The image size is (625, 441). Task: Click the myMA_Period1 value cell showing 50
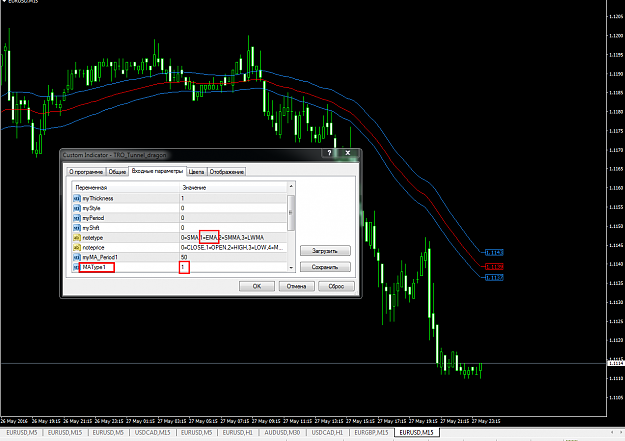tap(233, 257)
